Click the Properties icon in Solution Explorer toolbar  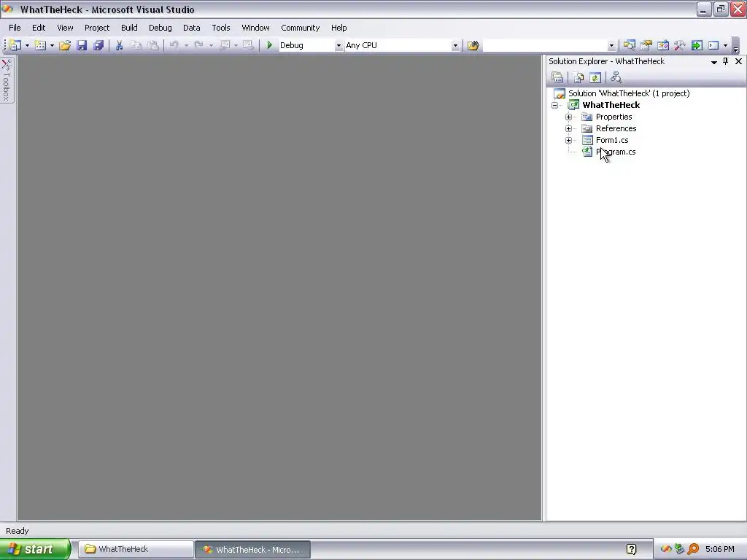(x=557, y=77)
